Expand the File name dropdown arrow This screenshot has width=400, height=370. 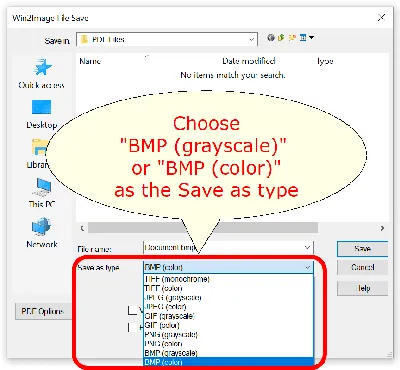pos(307,248)
